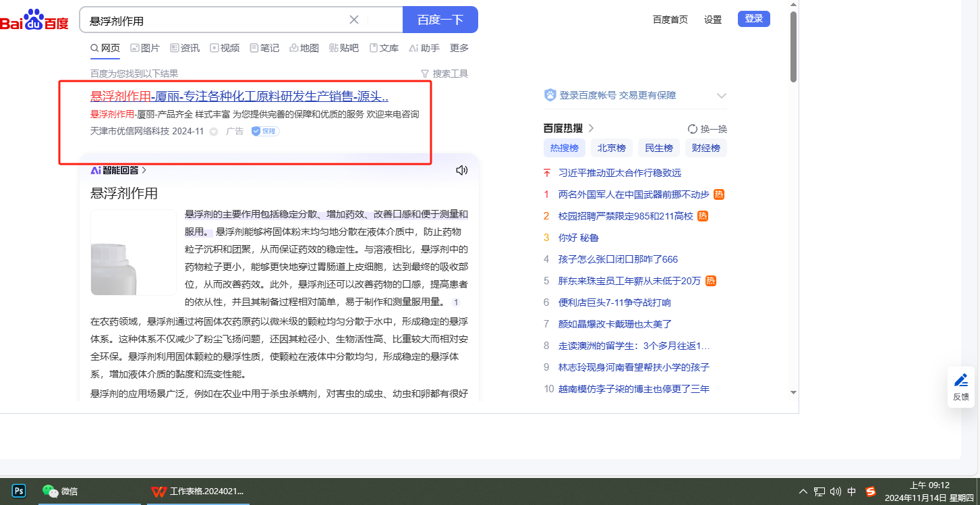Click the 换一换 refresh icon

click(692, 129)
